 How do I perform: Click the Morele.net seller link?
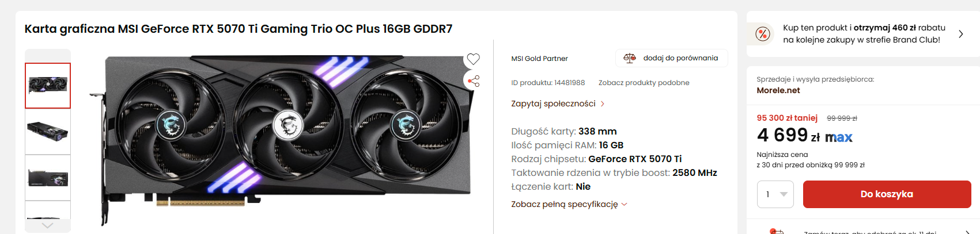pos(778,90)
